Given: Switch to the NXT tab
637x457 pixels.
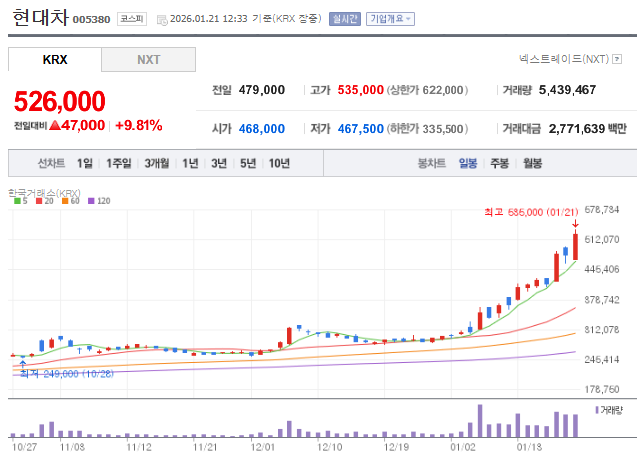Looking at the screenshot, I should (x=148, y=60).
